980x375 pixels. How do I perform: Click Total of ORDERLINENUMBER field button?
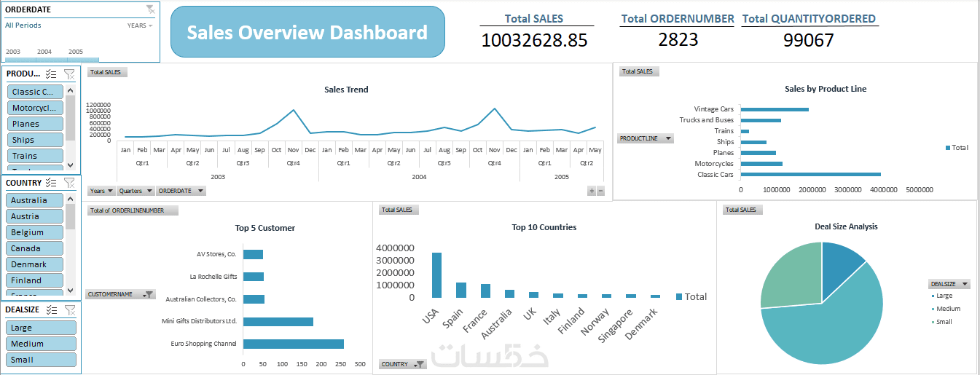[133, 210]
